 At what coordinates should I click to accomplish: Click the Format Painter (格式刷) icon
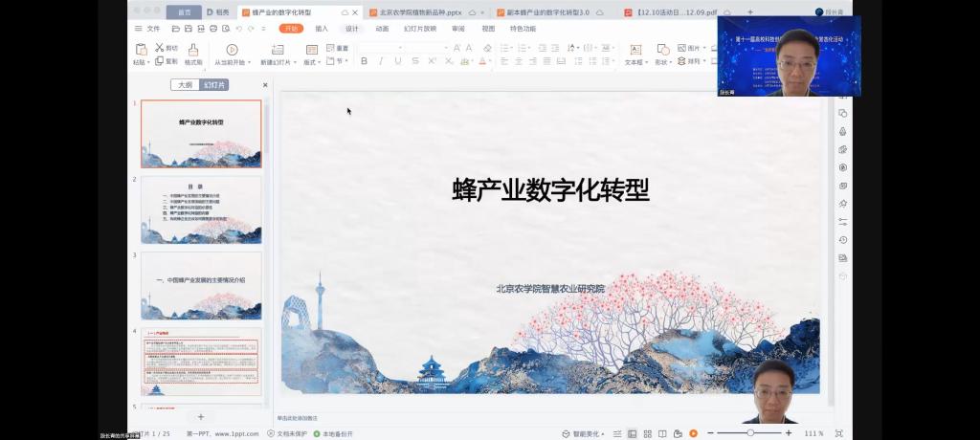[193, 50]
